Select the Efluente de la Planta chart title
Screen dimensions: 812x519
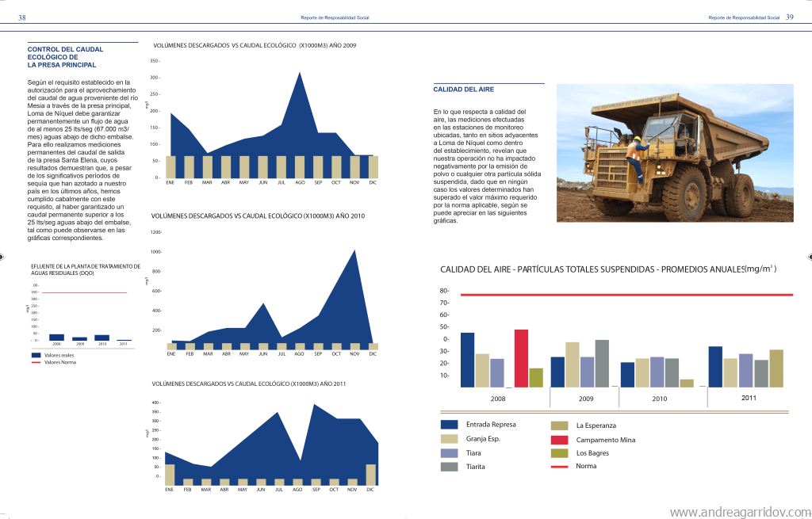(x=82, y=269)
